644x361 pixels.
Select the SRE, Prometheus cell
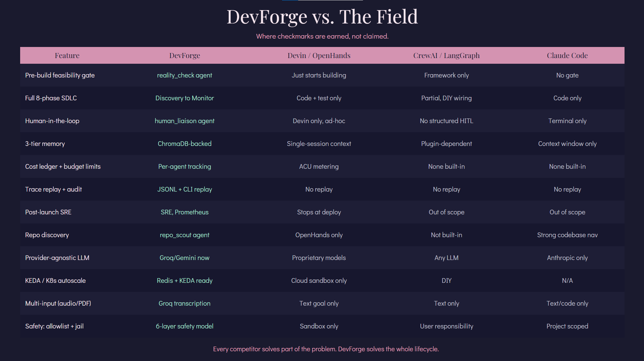(184, 212)
